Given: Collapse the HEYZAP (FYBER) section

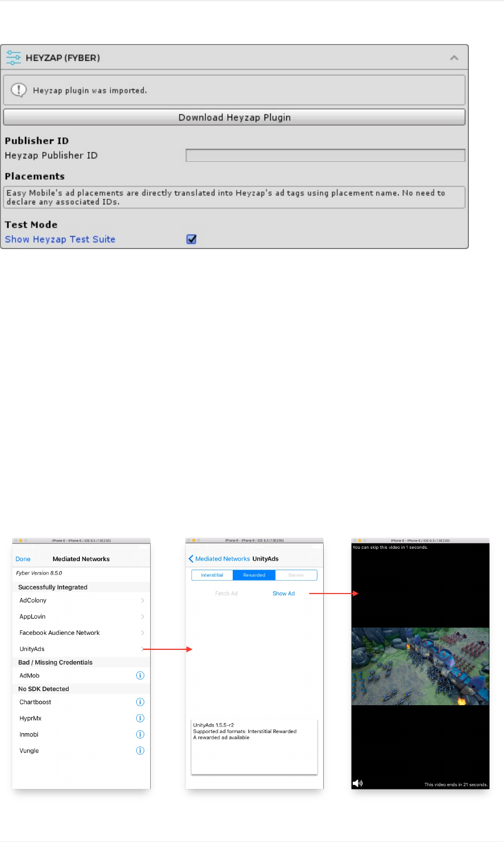Looking at the screenshot, I should point(454,58).
